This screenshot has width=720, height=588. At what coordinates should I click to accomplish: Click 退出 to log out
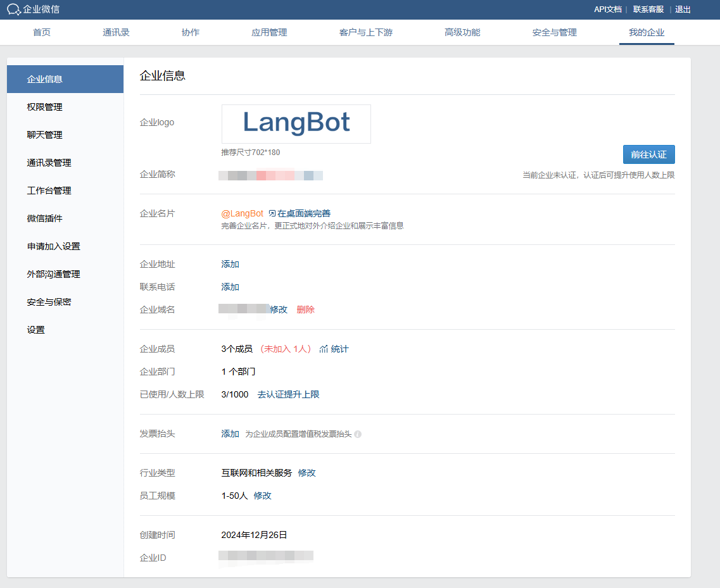pos(683,9)
